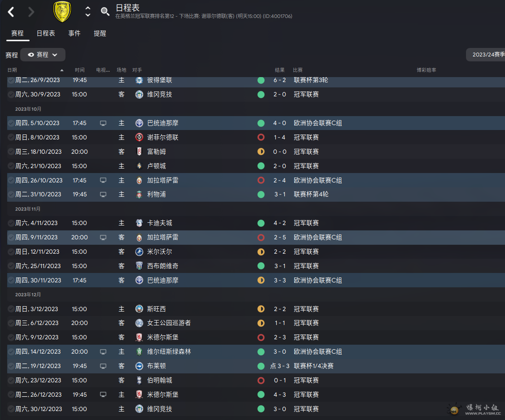This screenshot has height=420, width=505.
Task: Toggle the checkmark on the 30/12/2023 match
Action: coord(11,409)
